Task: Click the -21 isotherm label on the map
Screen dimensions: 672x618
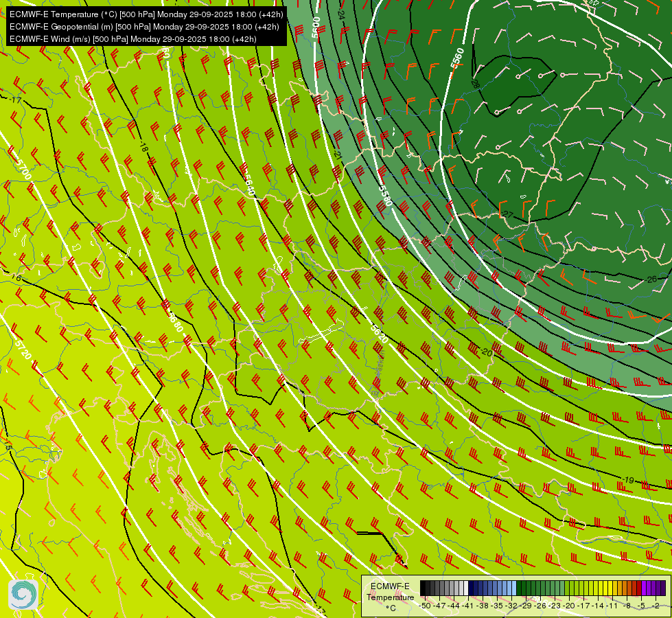Action: [338, 154]
